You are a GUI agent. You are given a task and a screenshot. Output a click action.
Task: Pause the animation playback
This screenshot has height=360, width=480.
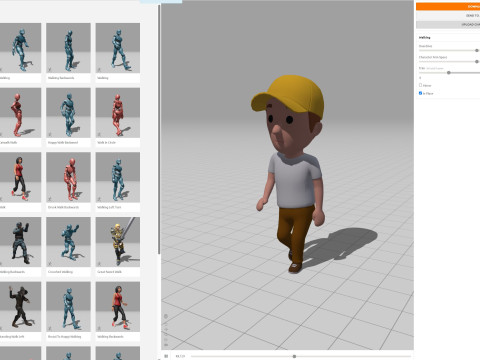coord(166,356)
